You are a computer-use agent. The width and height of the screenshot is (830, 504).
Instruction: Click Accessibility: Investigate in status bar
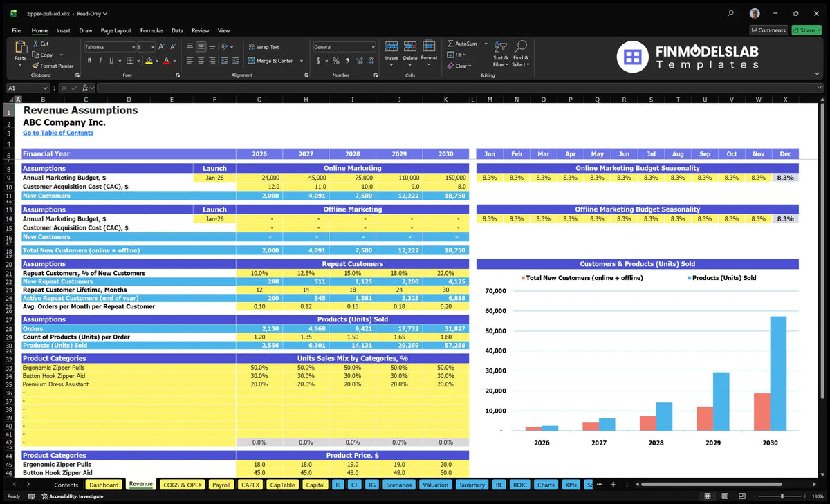click(x=72, y=496)
